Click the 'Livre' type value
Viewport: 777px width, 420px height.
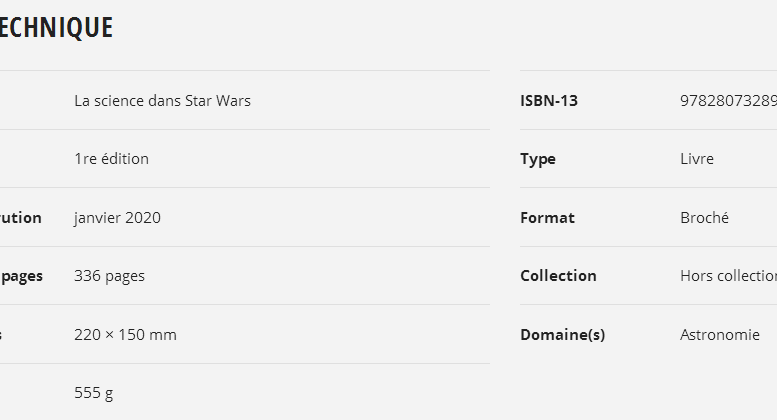696,159
